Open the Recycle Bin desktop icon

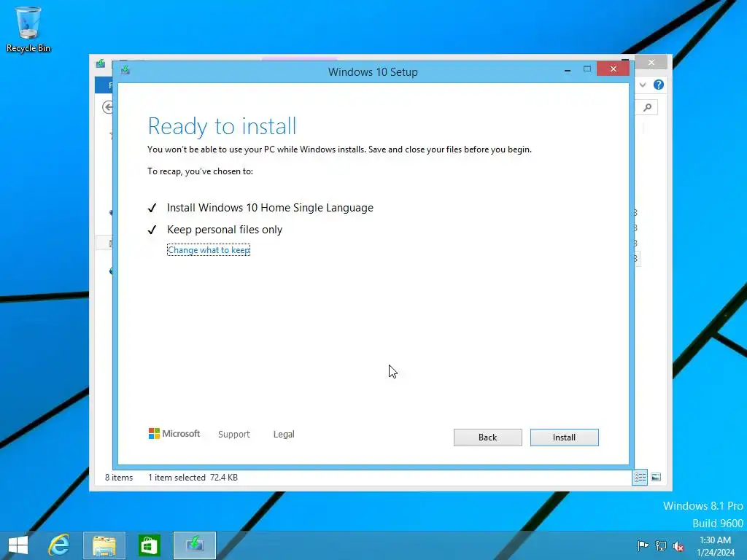pyautogui.click(x=28, y=29)
